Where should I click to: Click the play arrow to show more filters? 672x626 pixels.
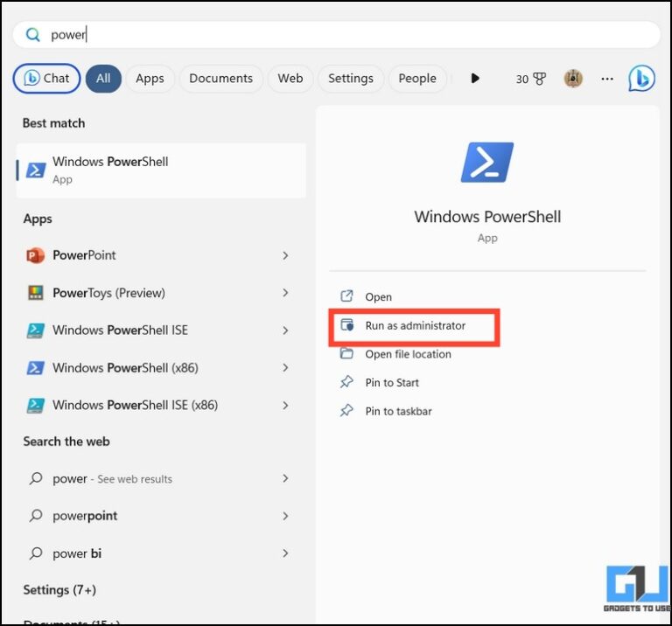475,79
